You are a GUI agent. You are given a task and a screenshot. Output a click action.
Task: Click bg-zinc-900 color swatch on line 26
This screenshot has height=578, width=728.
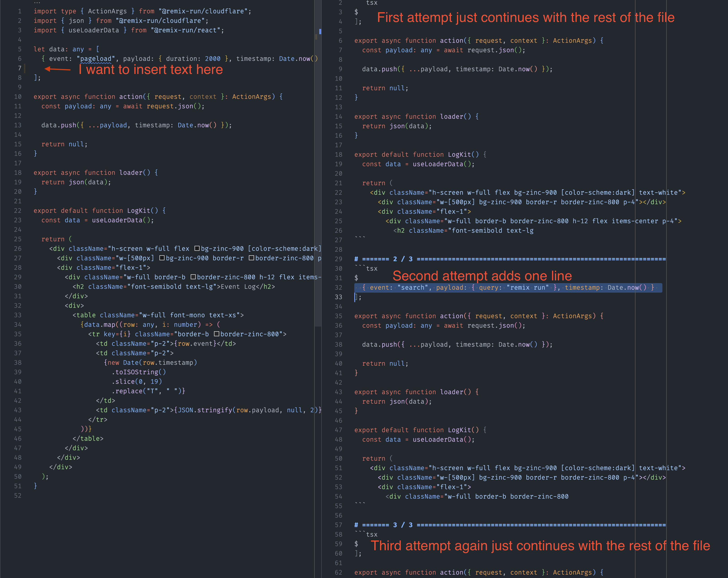[197, 249]
